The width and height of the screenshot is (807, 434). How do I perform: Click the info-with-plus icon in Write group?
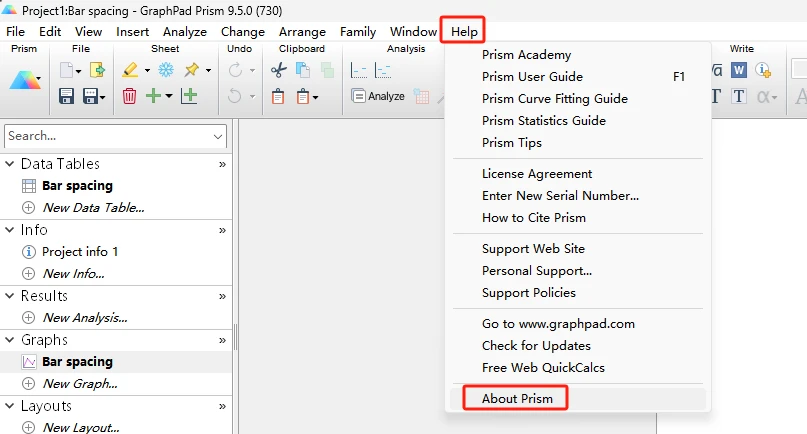(763, 70)
